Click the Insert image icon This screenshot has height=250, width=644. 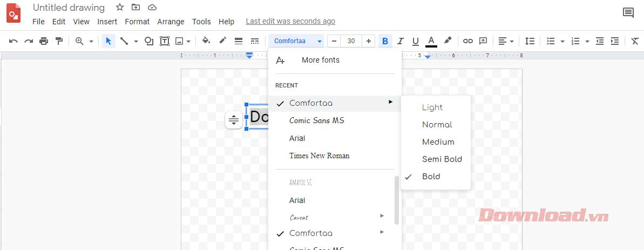[x=179, y=41]
